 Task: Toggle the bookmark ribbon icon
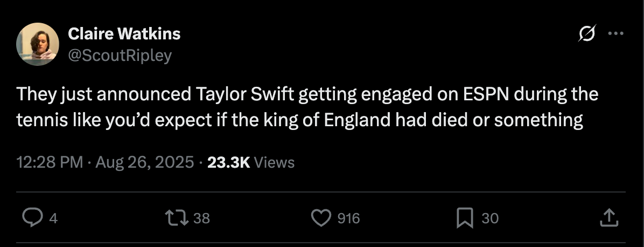[464, 218]
